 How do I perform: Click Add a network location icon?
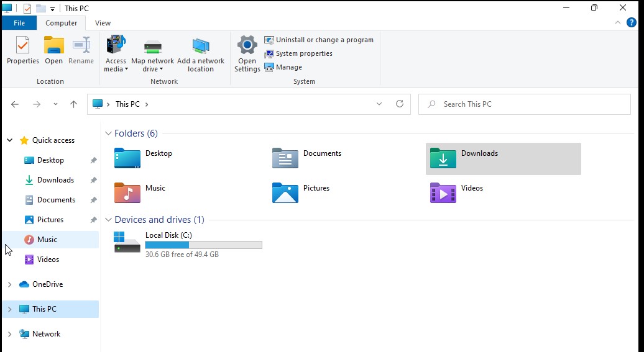click(200, 46)
